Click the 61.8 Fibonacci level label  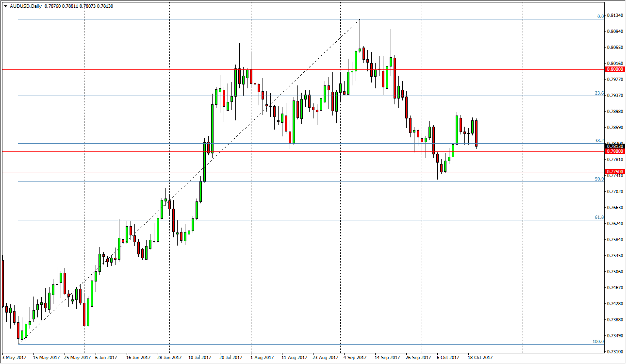pos(598,217)
